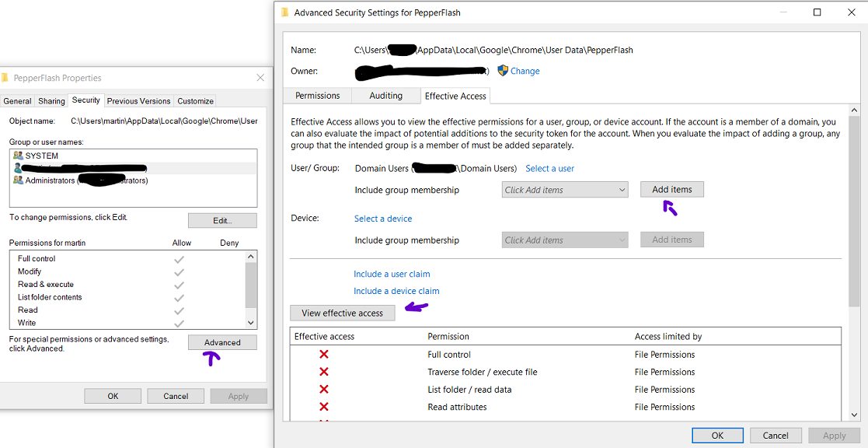Click Allow checkmark for Modify permission
This screenshot has height=448, width=868.
[179, 272]
